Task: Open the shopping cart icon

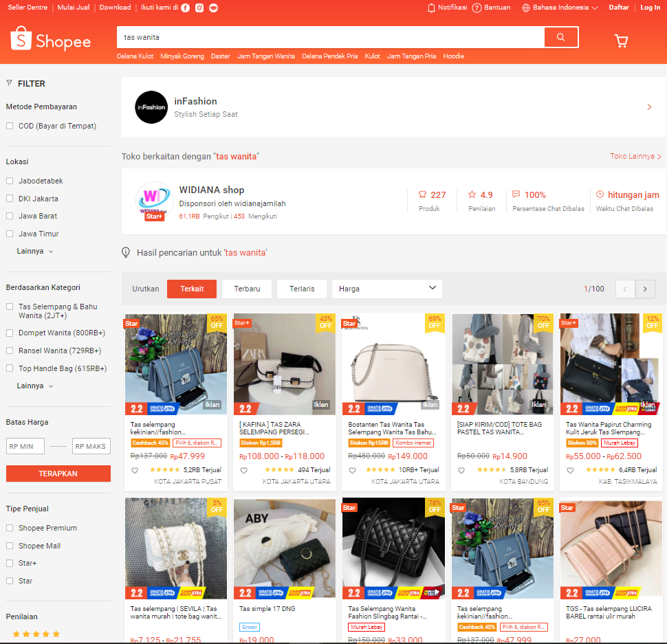Action: (621, 41)
